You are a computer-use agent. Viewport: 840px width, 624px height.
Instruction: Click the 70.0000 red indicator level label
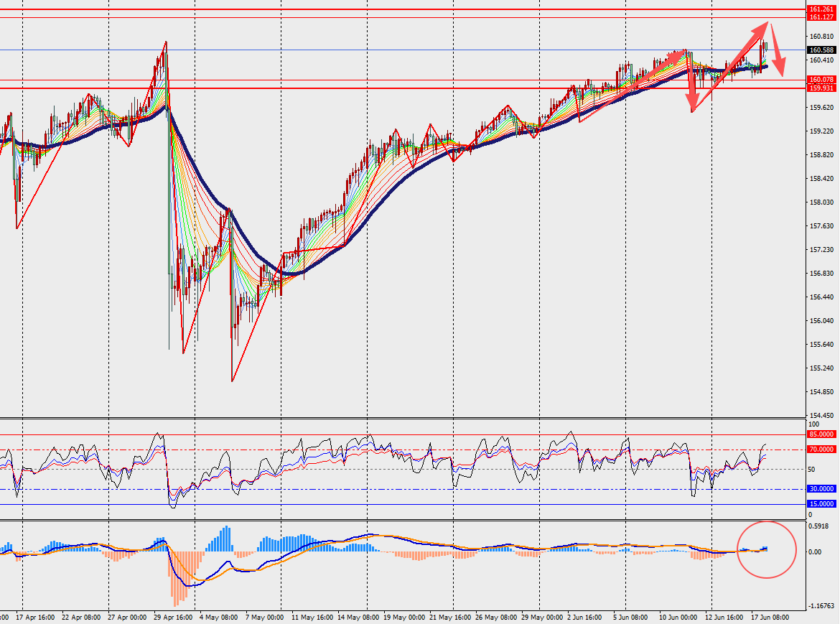[x=821, y=450]
